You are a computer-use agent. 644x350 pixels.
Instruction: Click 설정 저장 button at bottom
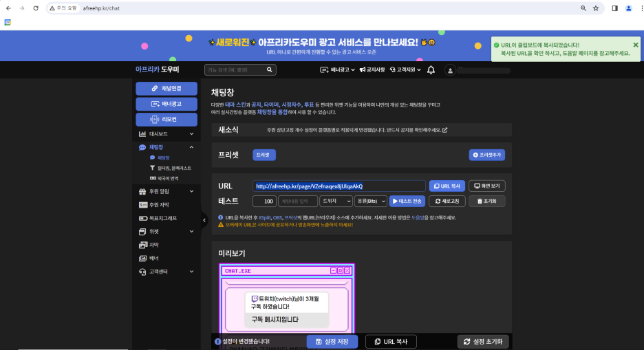coord(332,342)
